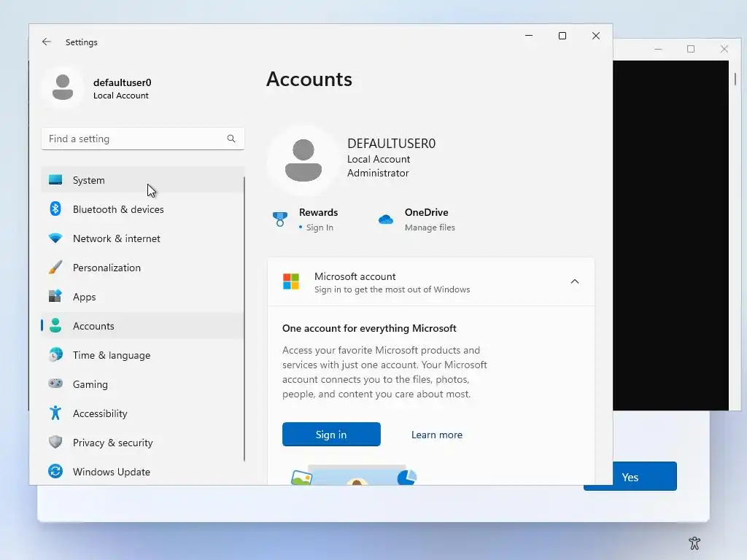Screen dimensions: 747x560
Task: Click the Bluetooth icon in sidebar
Action: click(x=55, y=209)
